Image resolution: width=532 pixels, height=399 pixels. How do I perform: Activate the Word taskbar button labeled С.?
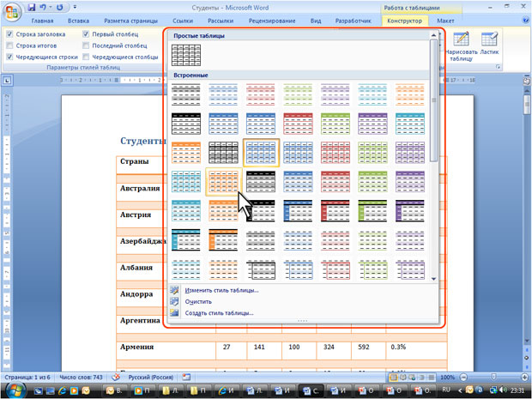click(x=311, y=391)
